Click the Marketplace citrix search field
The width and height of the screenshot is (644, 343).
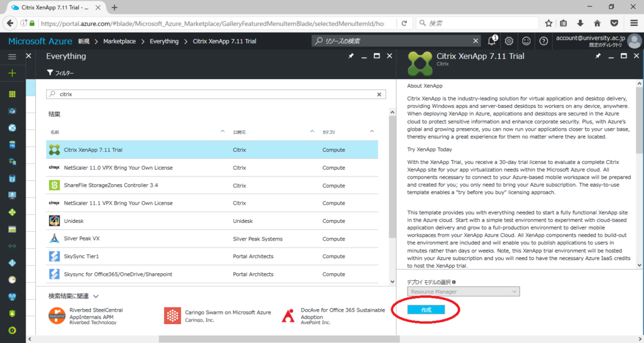pos(216,94)
